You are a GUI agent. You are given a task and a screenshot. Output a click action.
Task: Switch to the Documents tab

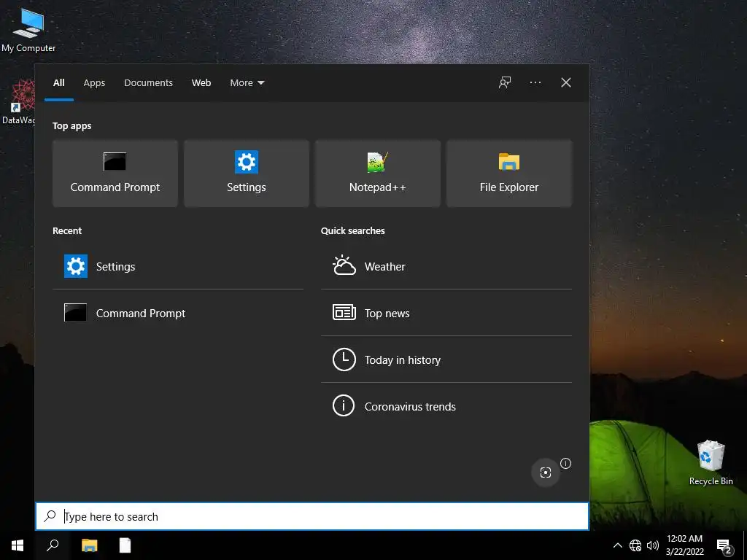coord(148,83)
